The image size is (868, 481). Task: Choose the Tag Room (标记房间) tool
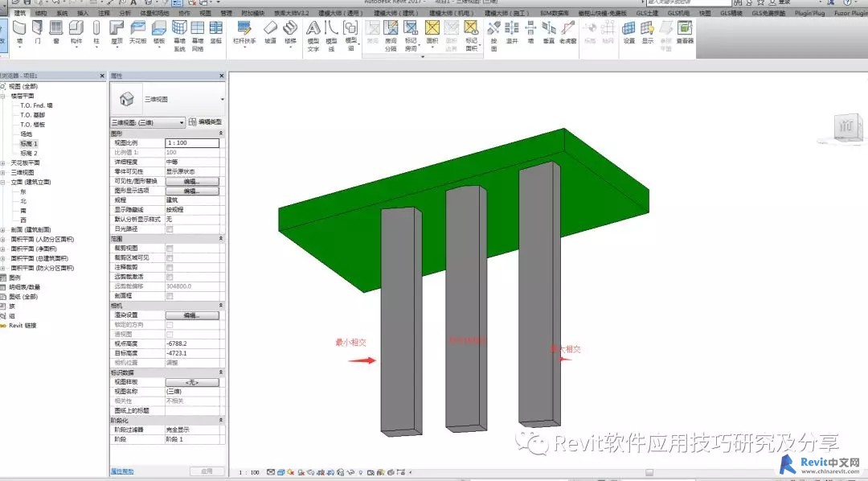coord(410,35)
